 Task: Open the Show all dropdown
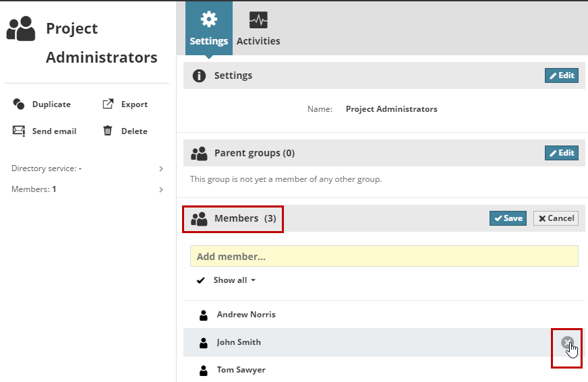pos(234,280)
